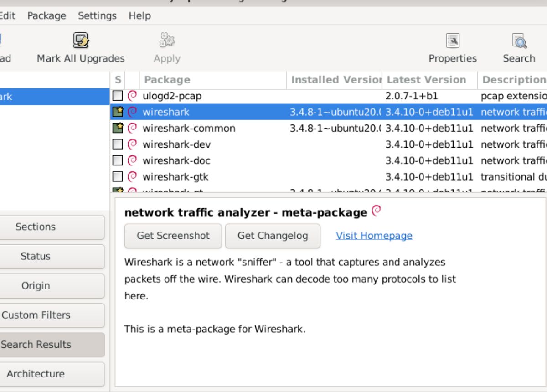
Task: Click the Apply toolbar icon
Action: [166, 41]
